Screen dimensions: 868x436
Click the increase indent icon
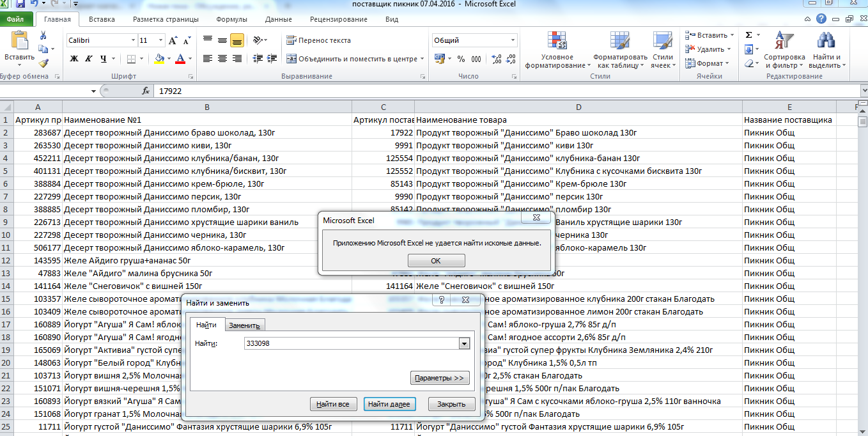(272, 59)
